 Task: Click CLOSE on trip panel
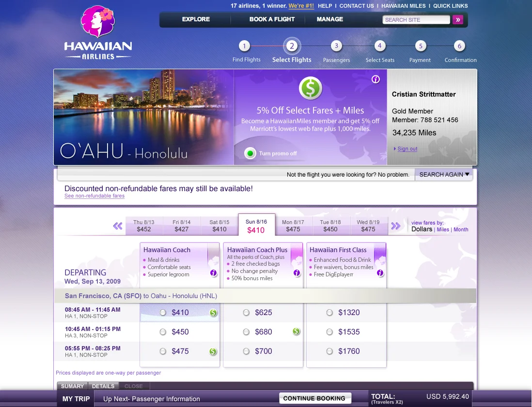click(x=134, y=386)
